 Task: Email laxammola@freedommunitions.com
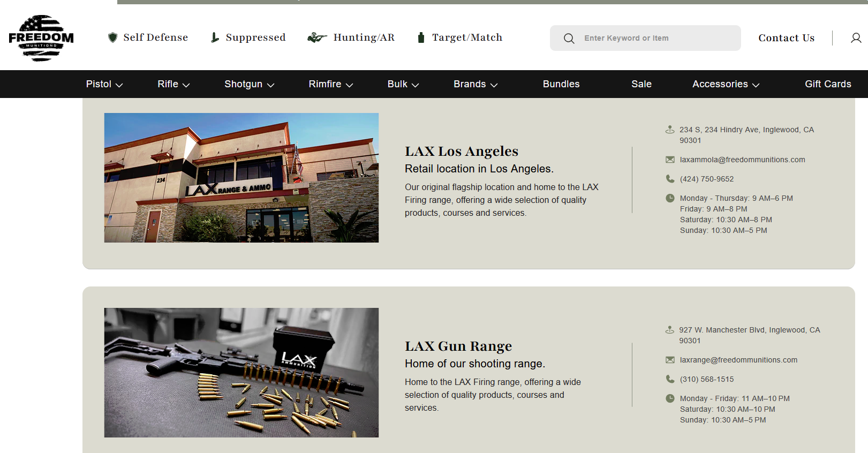coord(742,160)
